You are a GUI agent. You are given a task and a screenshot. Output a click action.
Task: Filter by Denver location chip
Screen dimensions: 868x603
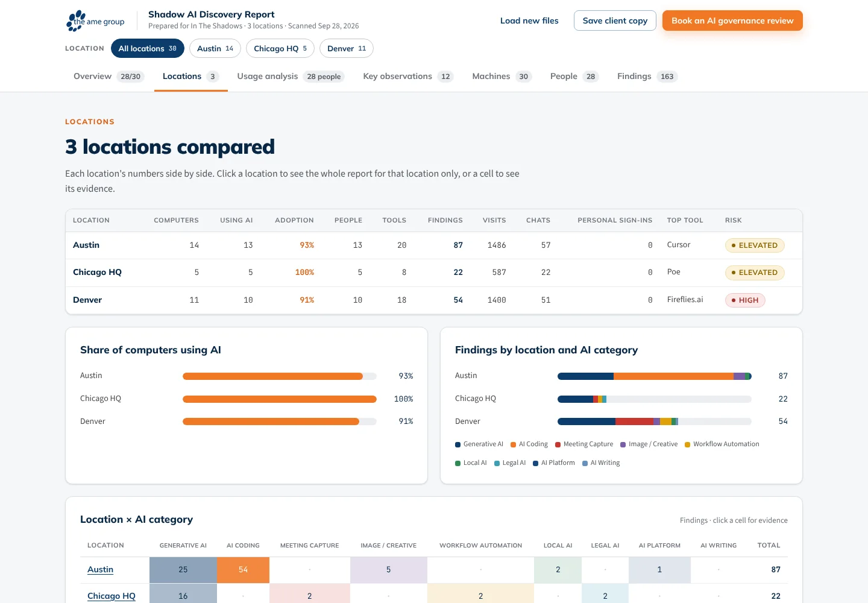(x=347, y=48)
